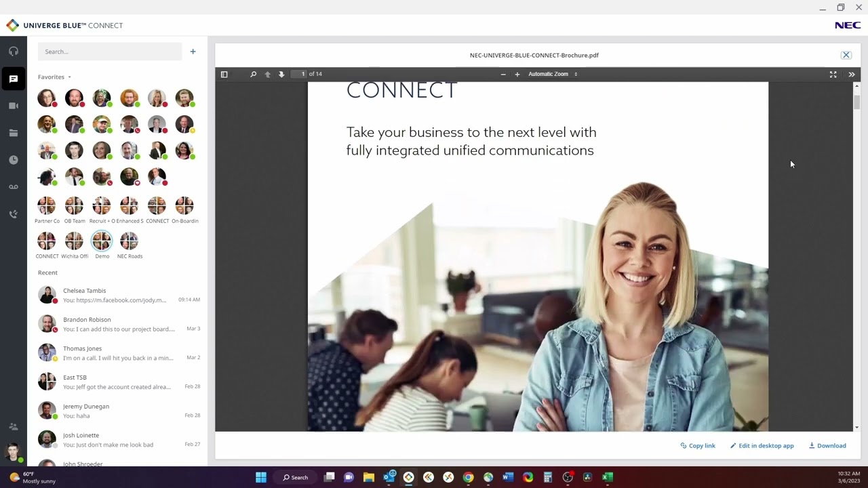Open the Calculator from taskbar
The image size is (868, 488).
(548, 477)
